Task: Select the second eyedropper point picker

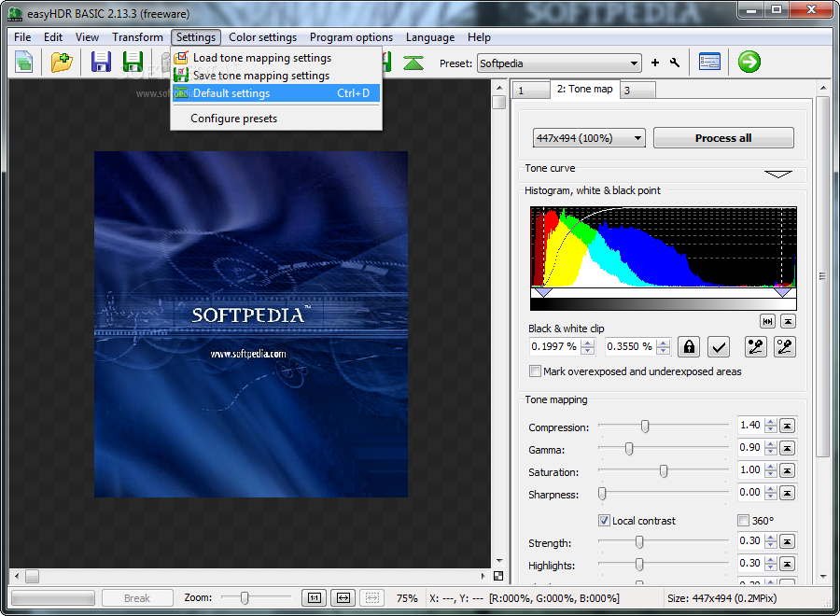Action: (x=785, y=347)
